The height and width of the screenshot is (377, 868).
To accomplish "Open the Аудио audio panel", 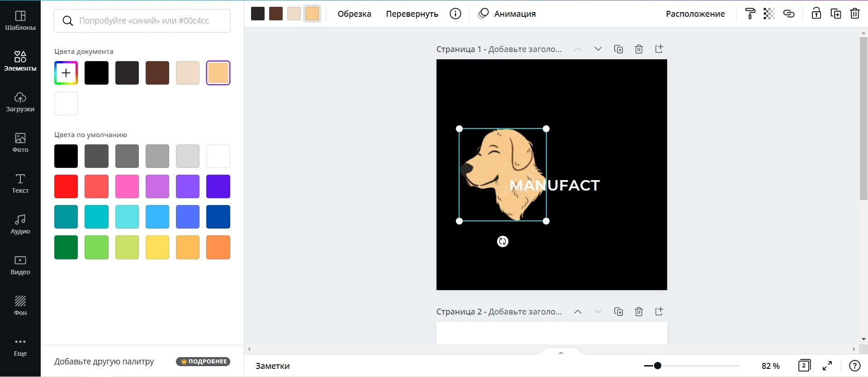I will tap(20, 224).
